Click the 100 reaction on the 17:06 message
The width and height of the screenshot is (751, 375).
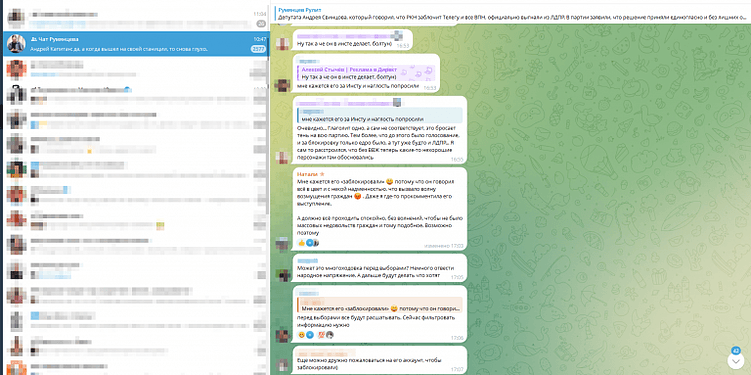[322, 335]
